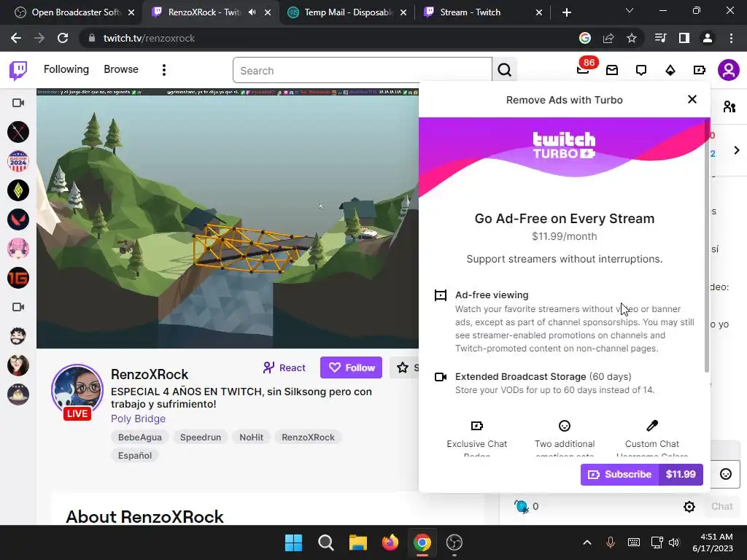Reload the Twitch page
This screenshot has height=560, width=747.
pyautogui.click(x=63, y=38)
